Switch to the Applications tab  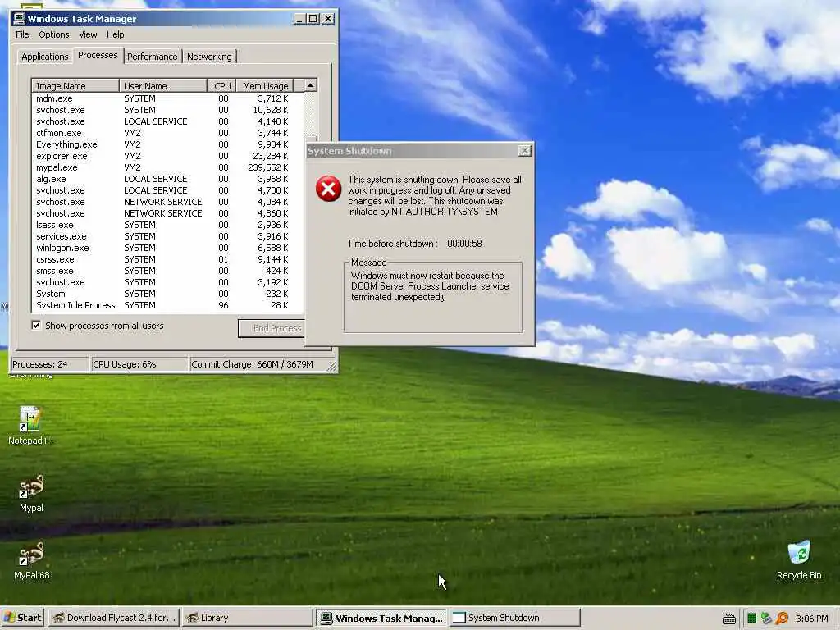(x=45, y=57)
